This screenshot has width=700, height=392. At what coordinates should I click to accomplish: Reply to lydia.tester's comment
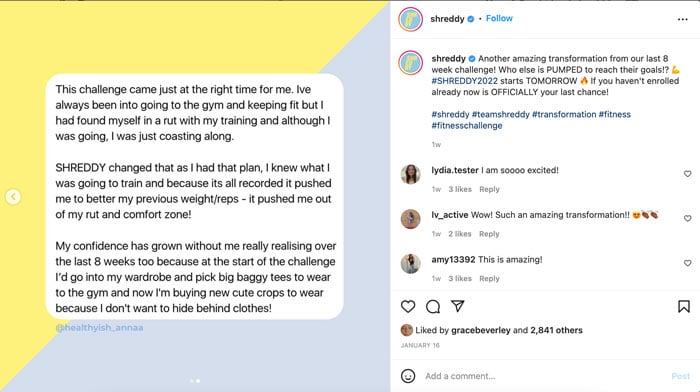[489, 189]
